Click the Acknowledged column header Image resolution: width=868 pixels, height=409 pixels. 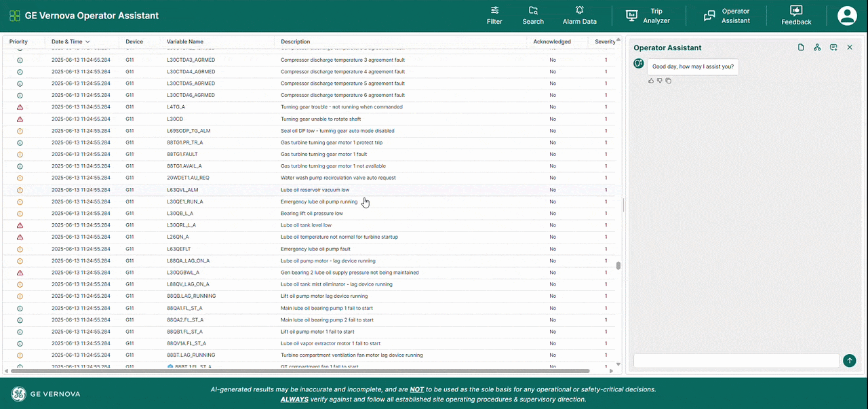point(552,42)
